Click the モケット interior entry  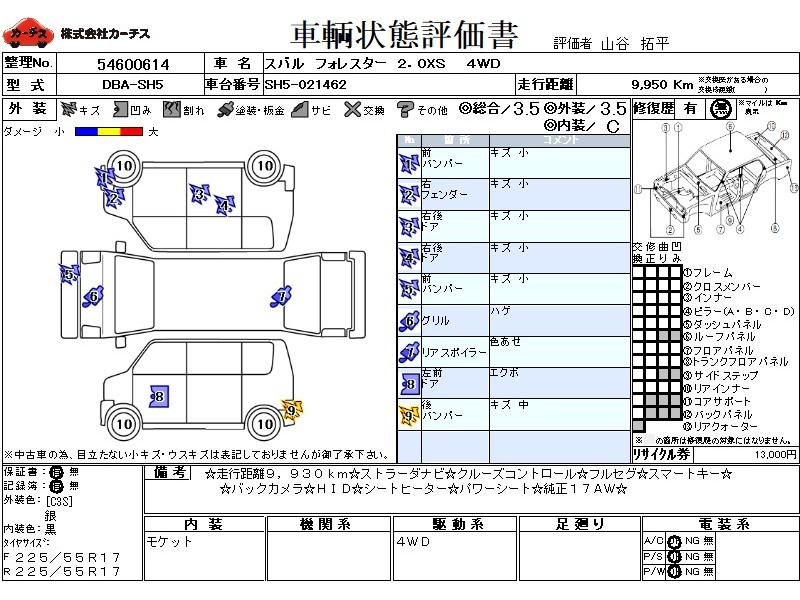pos(169,541)
